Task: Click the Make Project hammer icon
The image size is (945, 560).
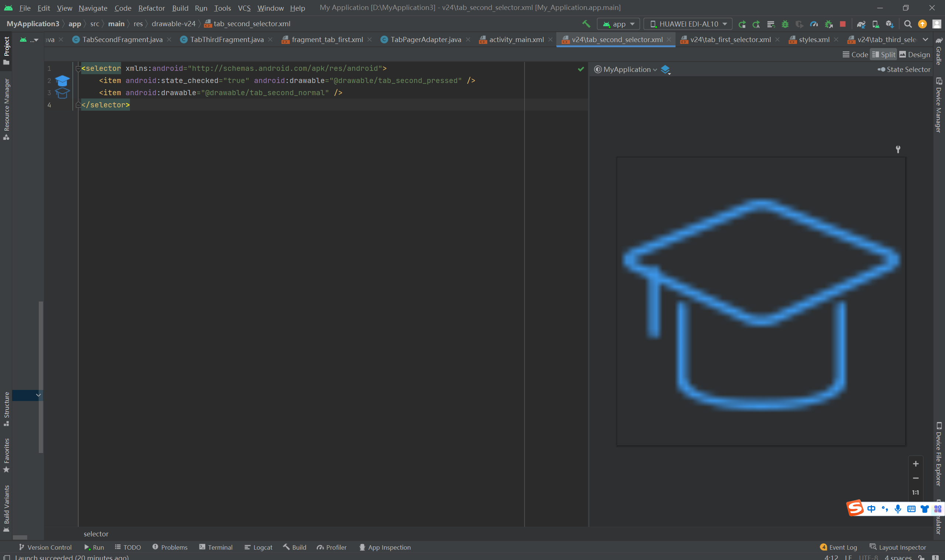Action: (586, 24)
